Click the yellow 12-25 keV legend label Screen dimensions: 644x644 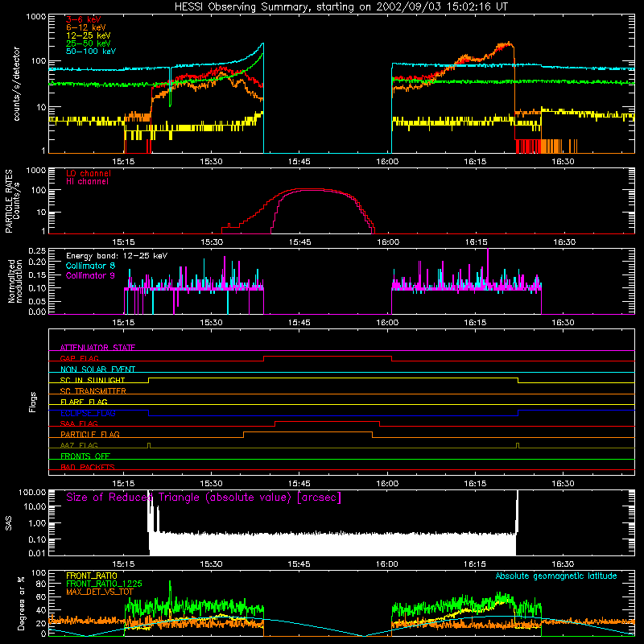[88, 35]
